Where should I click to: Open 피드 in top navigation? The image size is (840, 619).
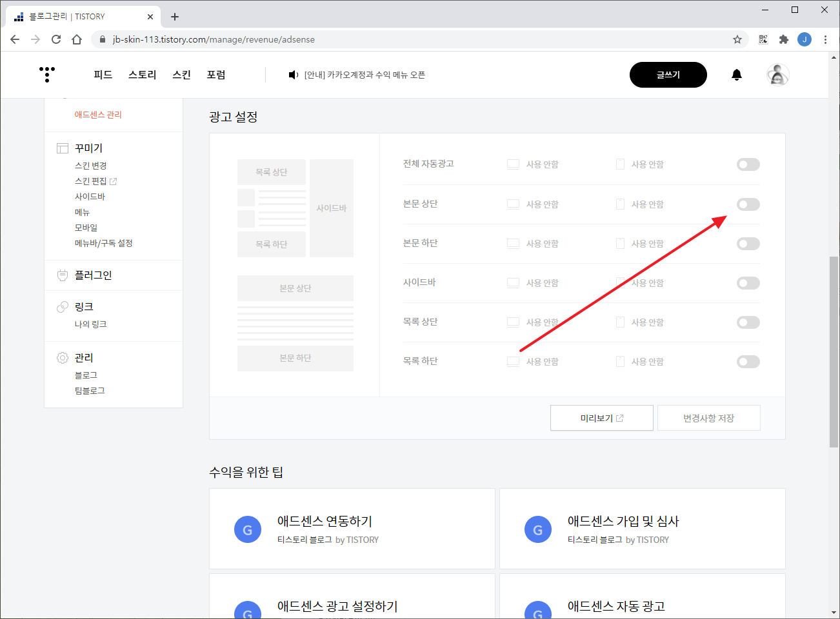coord(103,75)
